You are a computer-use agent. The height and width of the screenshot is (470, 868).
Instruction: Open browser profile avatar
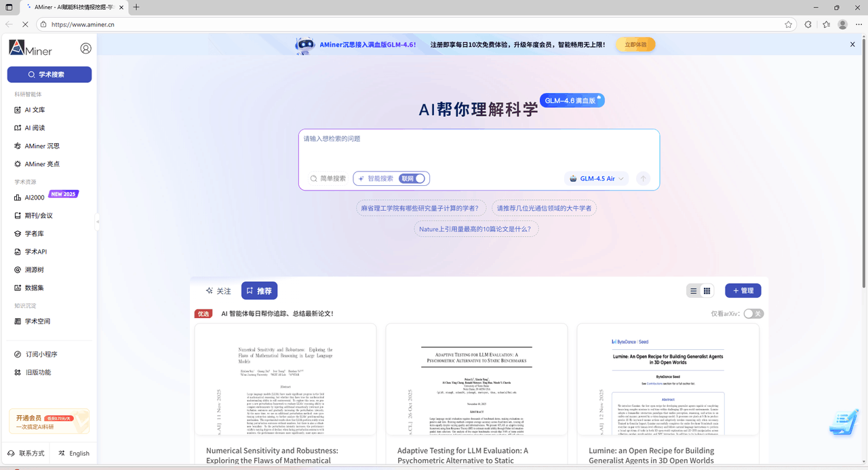[x=843, y=24]
